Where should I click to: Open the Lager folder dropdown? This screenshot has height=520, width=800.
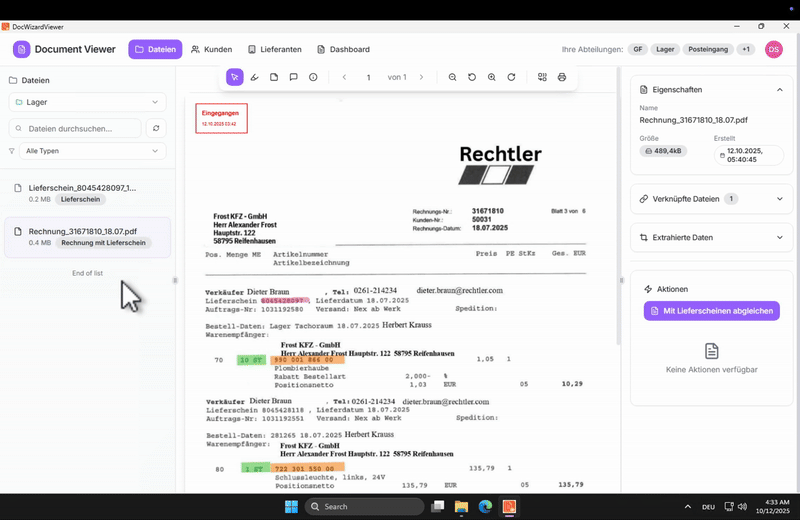[87, 102]
